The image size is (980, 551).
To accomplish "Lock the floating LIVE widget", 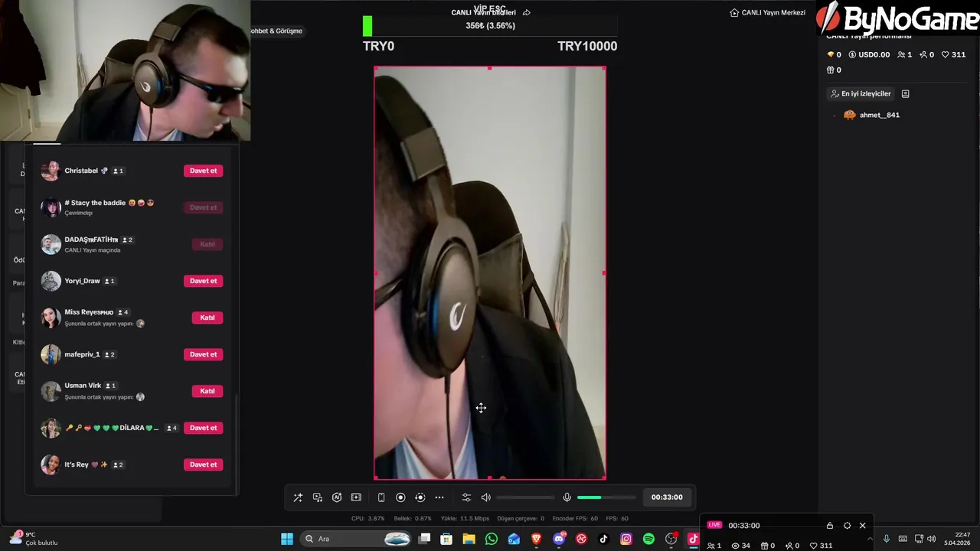I will [x=830, y=526].
